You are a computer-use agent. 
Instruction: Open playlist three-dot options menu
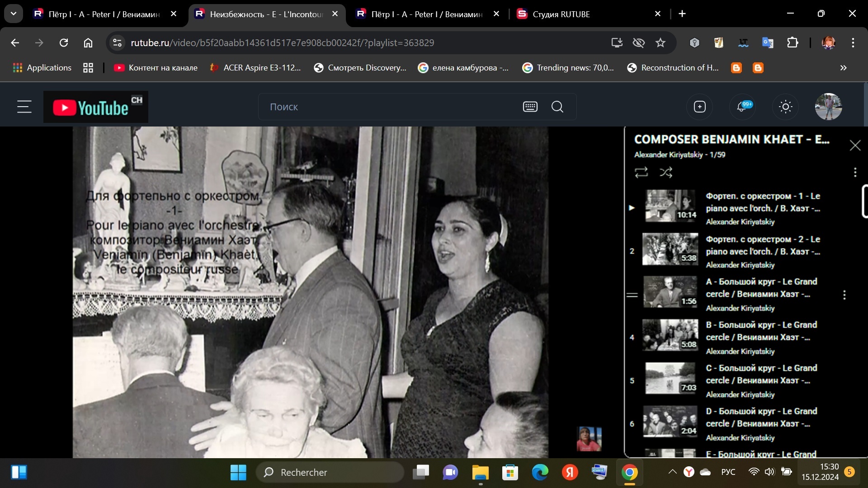854,172
